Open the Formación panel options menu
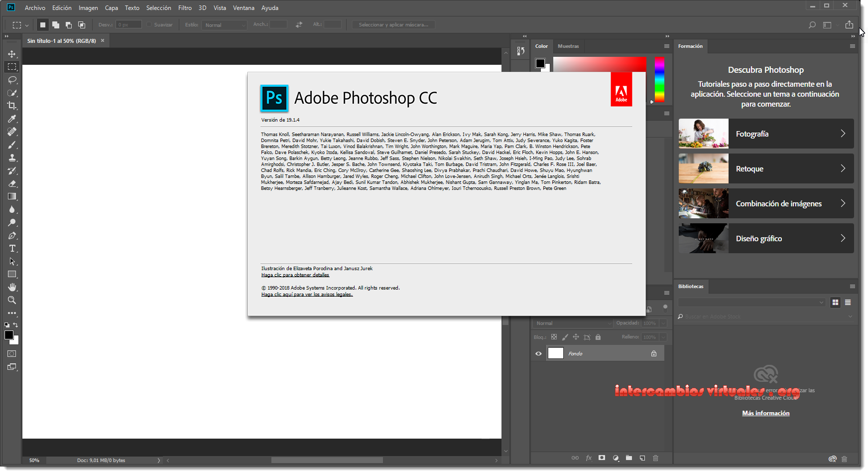This screenshot has width=868, height=474. (x=852, y=46)
